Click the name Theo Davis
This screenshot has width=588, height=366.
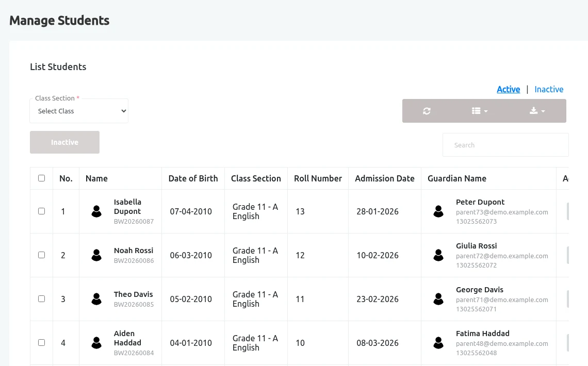(134, 294)
